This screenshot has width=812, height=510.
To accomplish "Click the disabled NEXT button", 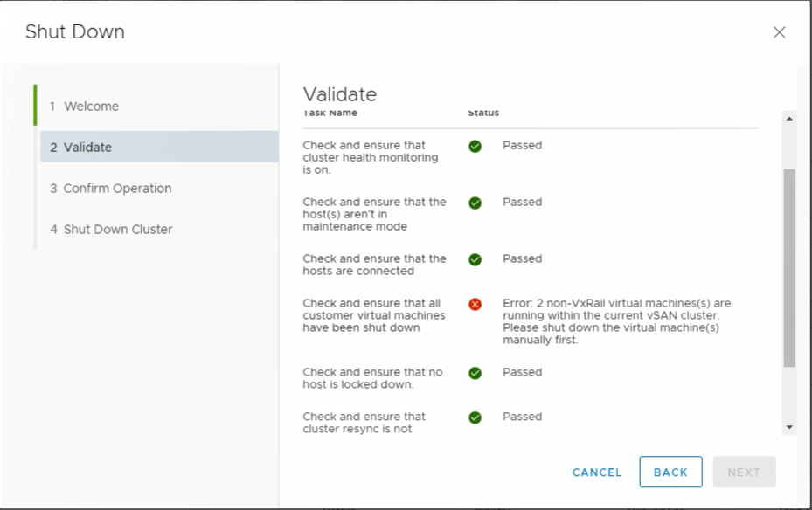I will tap(744, 472).
